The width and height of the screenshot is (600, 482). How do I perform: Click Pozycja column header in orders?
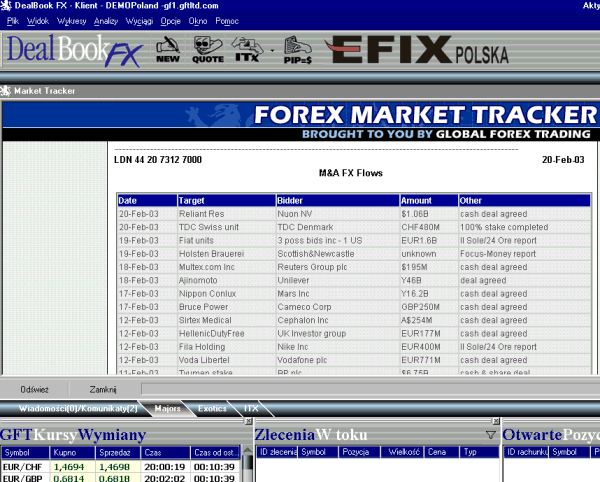359,452
